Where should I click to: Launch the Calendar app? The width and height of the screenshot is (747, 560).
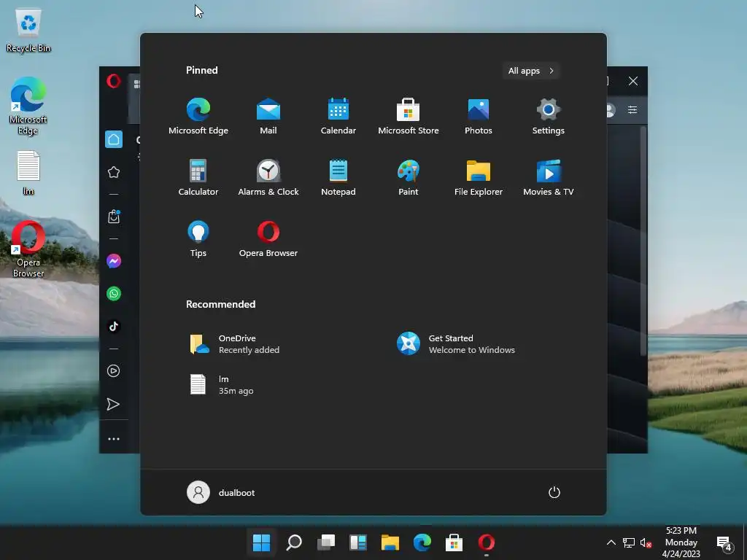click(x=338, y=116)
